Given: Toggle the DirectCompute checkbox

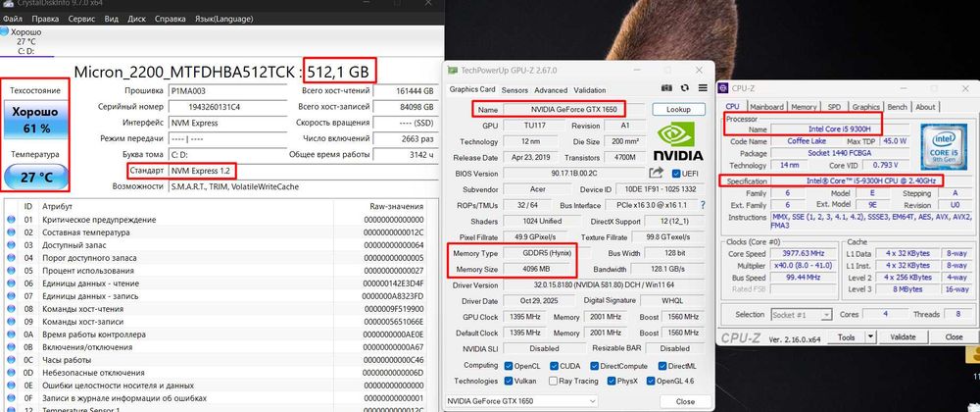Looking at the screenshot, I should 595,366.
